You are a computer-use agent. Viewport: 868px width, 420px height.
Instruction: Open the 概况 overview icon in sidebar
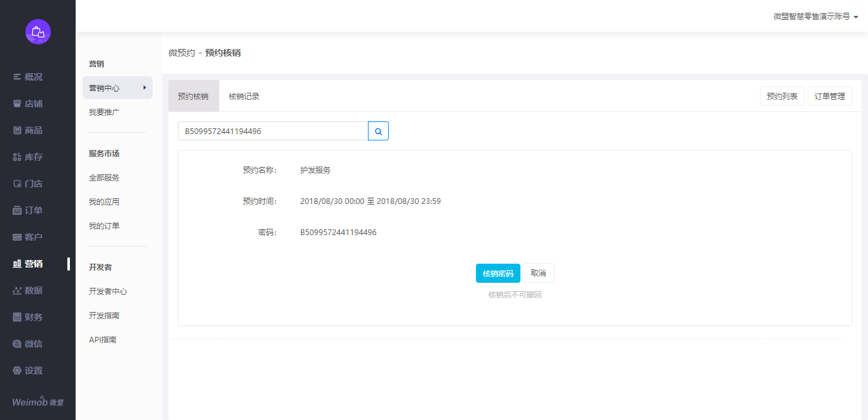[x=17, y=77]
